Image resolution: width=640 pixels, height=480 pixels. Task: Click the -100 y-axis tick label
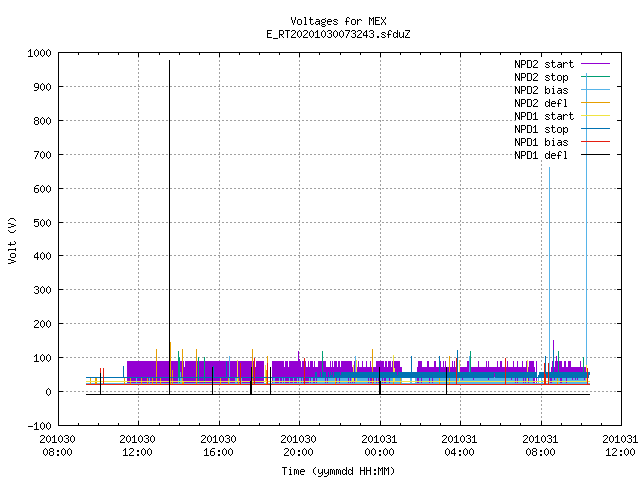coord(39,426)
